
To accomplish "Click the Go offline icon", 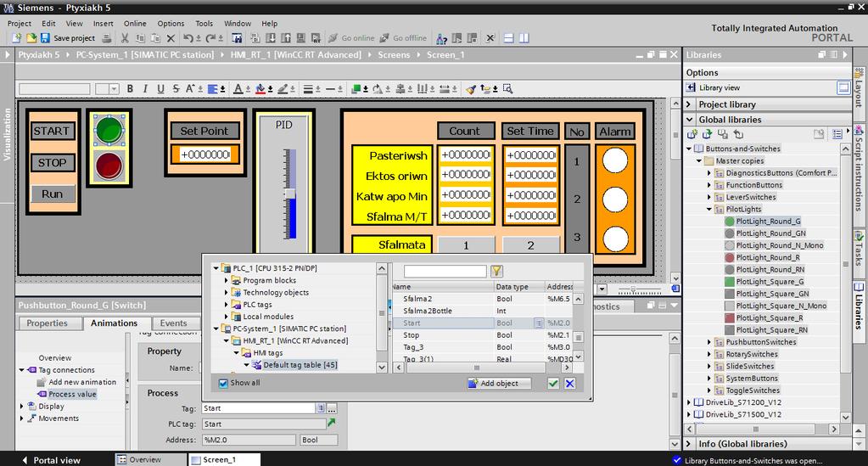I will point(384,37).
